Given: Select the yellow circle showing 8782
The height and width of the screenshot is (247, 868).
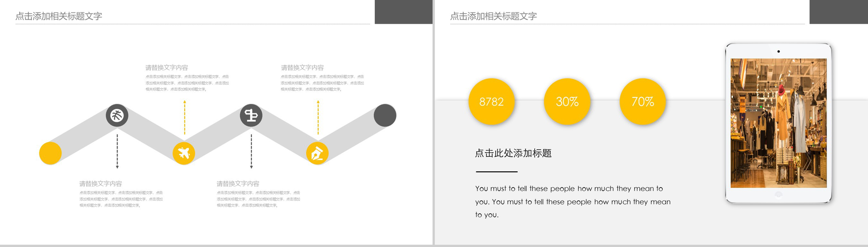Looking at the screenshot, I should [492, 101].
